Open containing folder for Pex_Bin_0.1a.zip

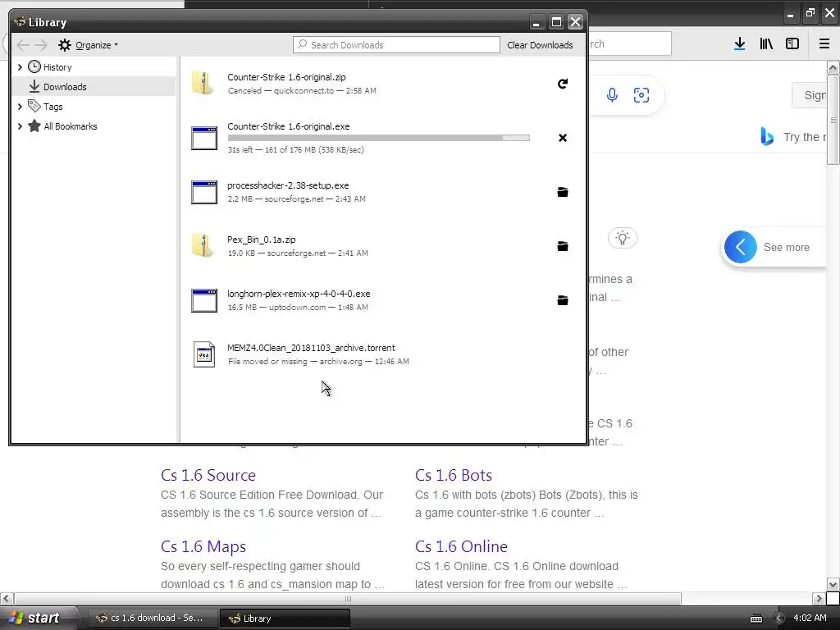[x=563, y=246]
